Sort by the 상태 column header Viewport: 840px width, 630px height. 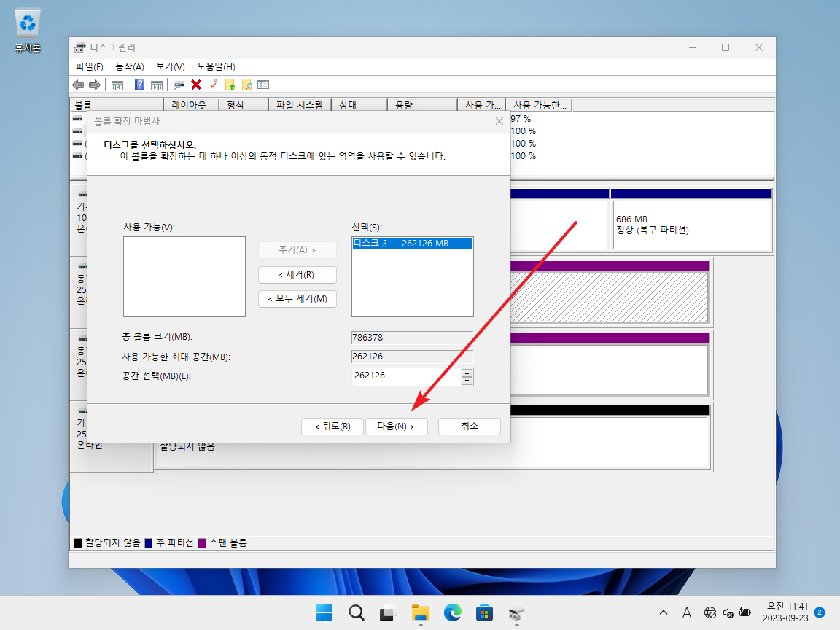click(x=359, y=105)
